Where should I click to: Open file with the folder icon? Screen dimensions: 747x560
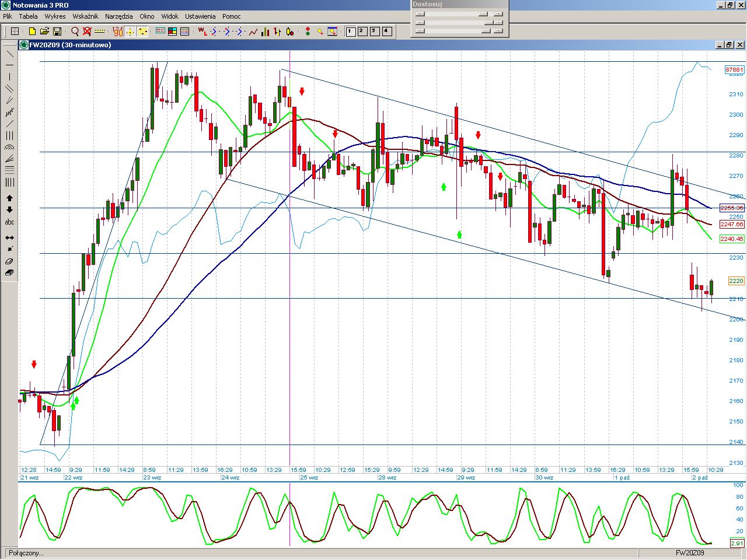pos(44,32)
